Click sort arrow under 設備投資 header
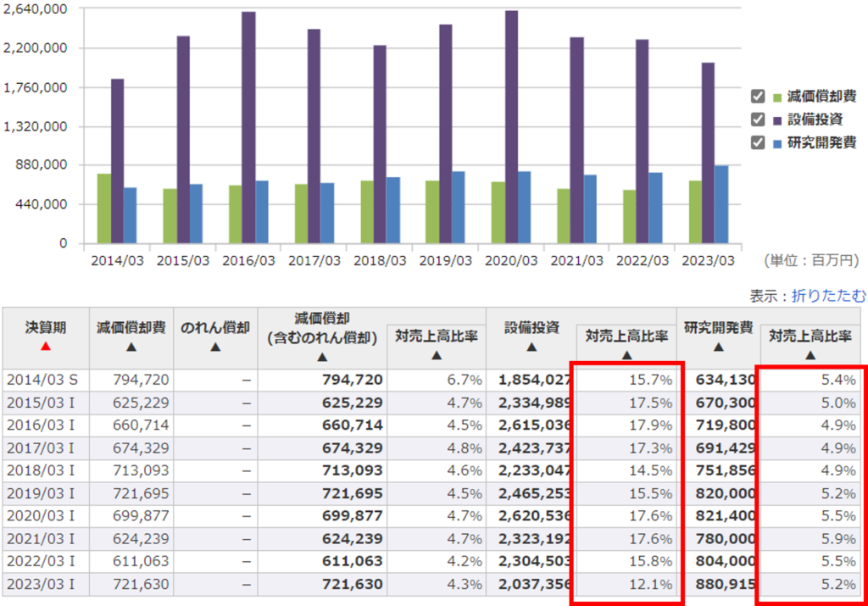The height and width of the screenshot is (606, 868). (531, 347)
